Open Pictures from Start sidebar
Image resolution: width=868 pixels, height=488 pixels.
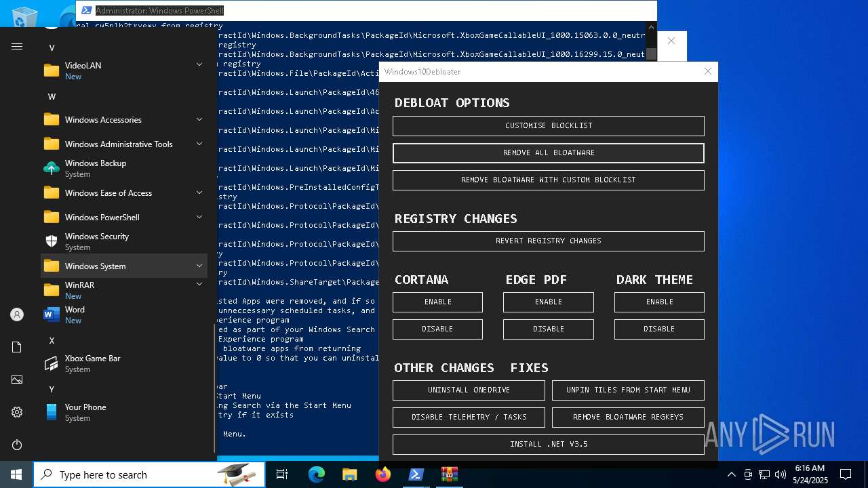17,380
